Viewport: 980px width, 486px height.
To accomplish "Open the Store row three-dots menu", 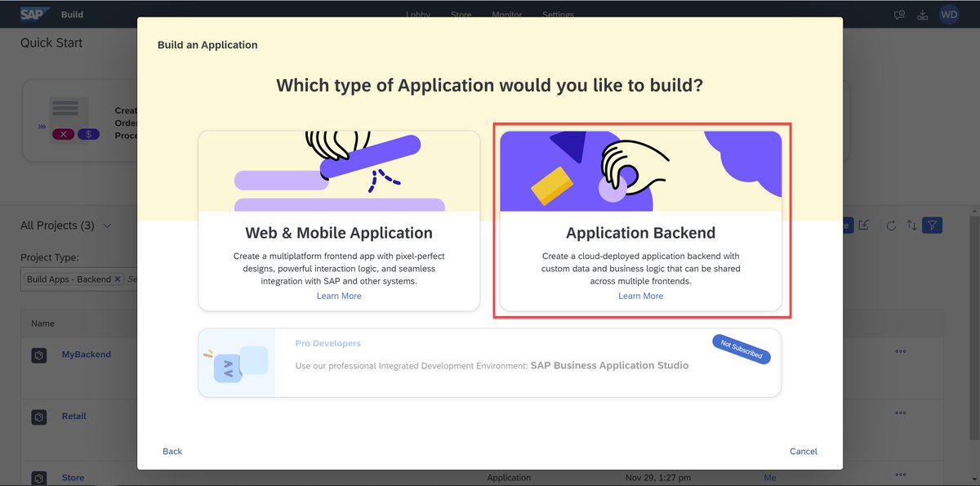I will 901,474.
